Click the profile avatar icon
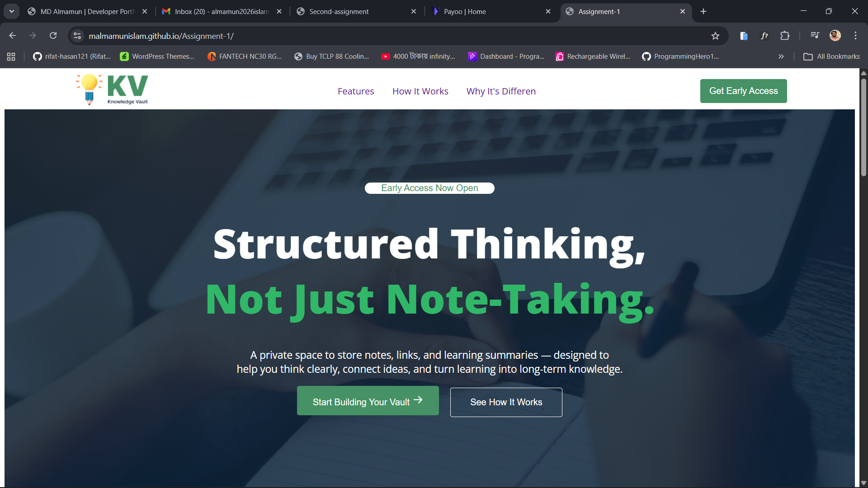 point(835,36)
